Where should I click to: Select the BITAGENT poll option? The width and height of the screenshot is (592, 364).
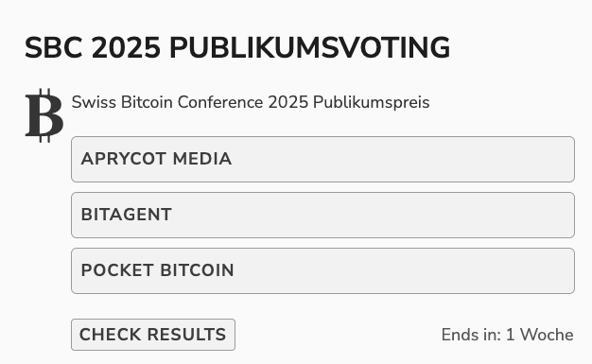pyautogui.click(x=322, y=216)
